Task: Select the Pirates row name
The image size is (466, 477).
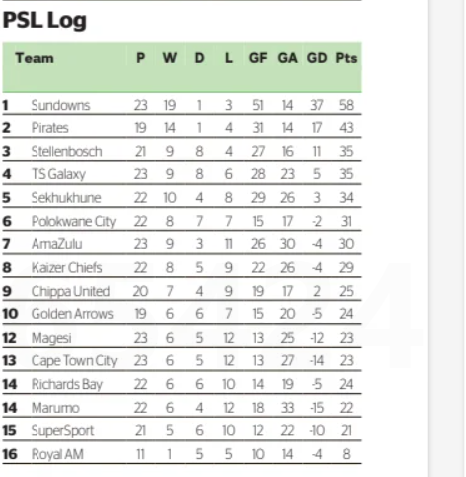Action: click(50, 128)
